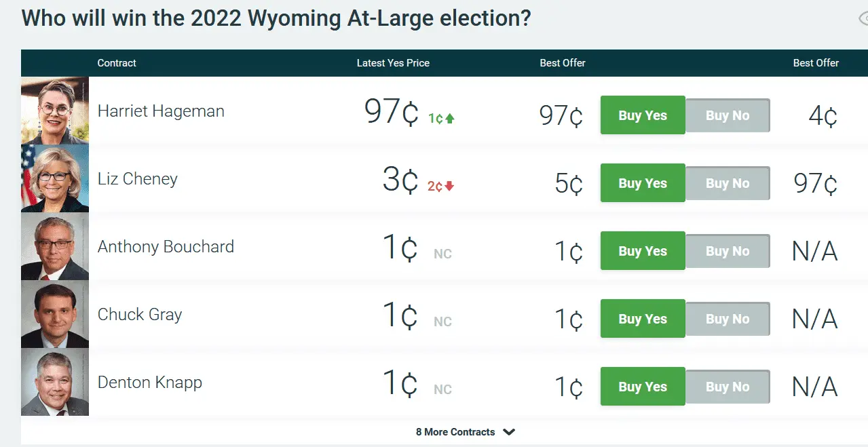Click Denton Knapp's candidate photo
This screenshot has width=868, height=447.
pyautogui.click(x=55, y=382)
